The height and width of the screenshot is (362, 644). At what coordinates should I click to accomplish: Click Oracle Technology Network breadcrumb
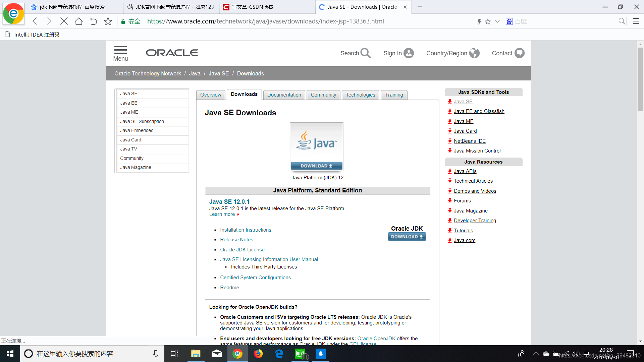click(148, 73)
